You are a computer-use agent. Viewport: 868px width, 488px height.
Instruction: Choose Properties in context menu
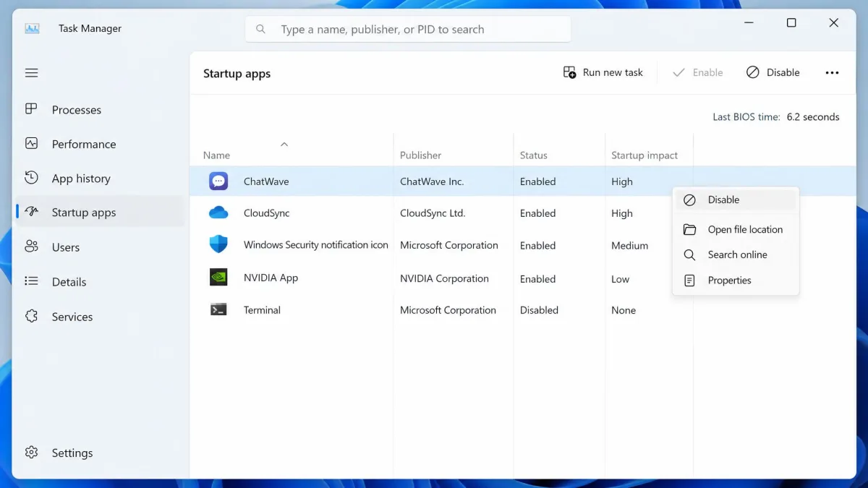(x=736, y=281)
